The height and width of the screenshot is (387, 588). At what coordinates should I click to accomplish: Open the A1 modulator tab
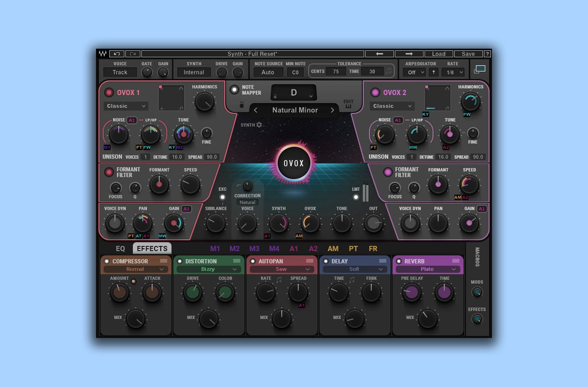point(294,248)
